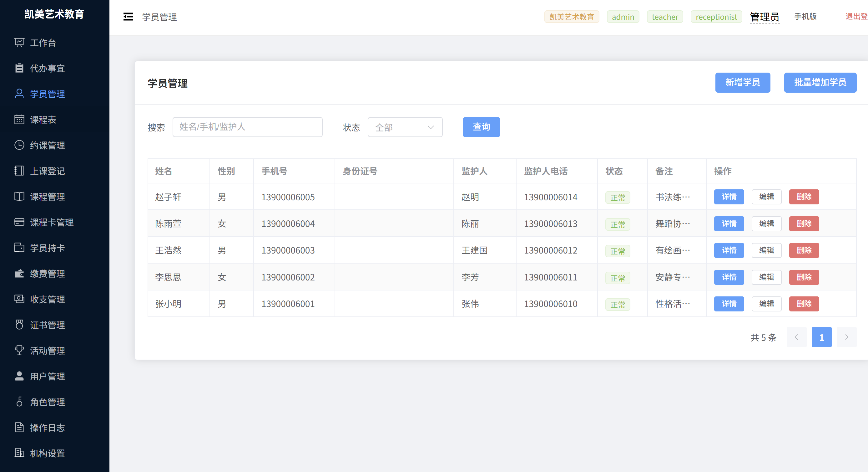Click the 新增学员 button

click(x=743, y=82)
